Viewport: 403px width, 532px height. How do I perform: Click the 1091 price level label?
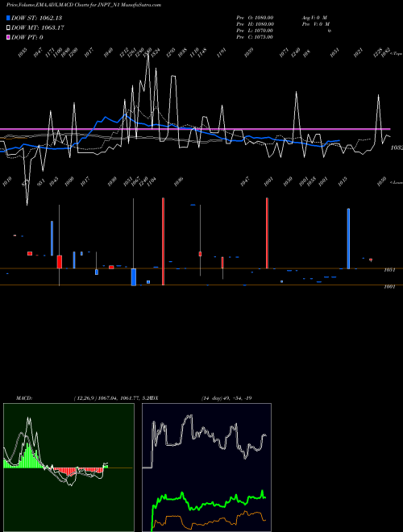click(389, 287)
